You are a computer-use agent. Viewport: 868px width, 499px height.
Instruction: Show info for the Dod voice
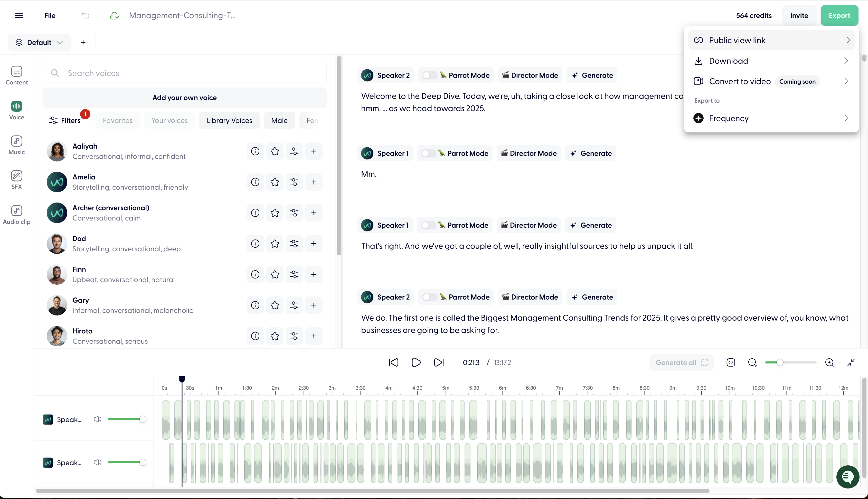[x=255, y=244]
